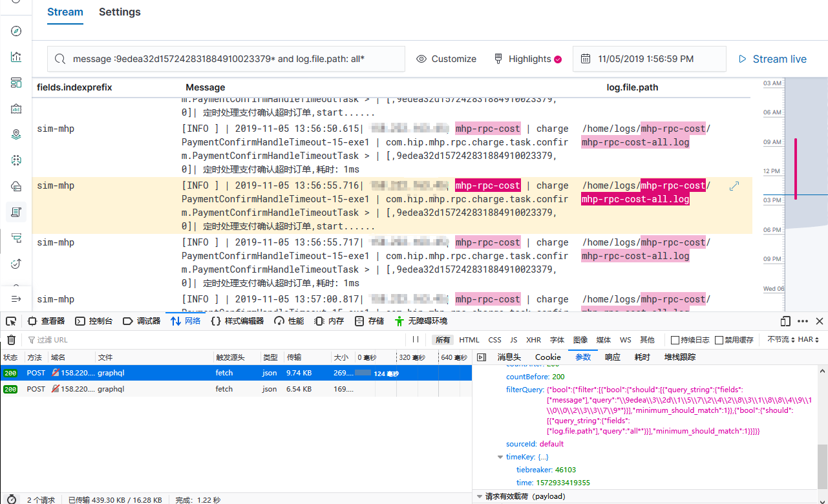Collapse 请求有效载荷 (payload) section
828x504 pixels.
(x=480, y=496)
